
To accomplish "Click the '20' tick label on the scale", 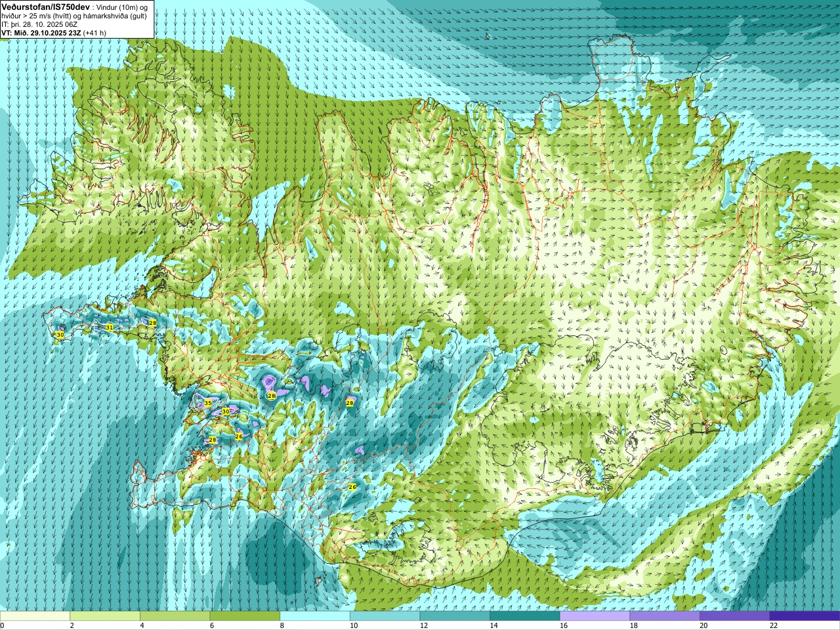I will (703, 625).
